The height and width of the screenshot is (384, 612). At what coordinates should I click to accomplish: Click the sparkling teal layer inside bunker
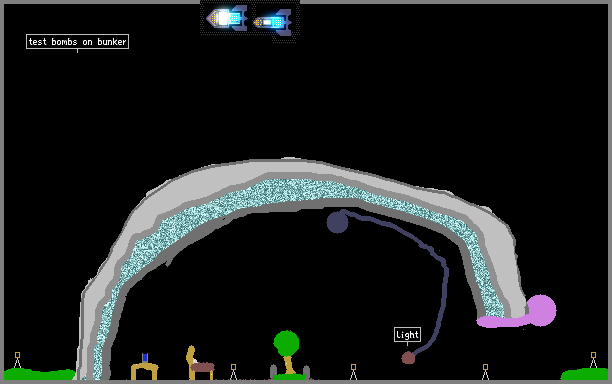(289, 190)
